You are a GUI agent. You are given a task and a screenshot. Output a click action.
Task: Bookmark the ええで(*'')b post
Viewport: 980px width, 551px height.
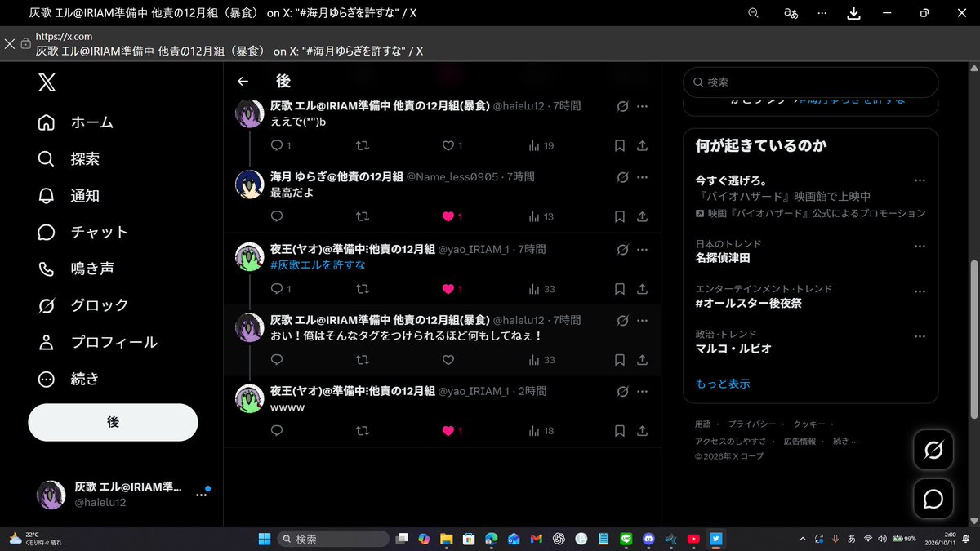coord(620,145)
